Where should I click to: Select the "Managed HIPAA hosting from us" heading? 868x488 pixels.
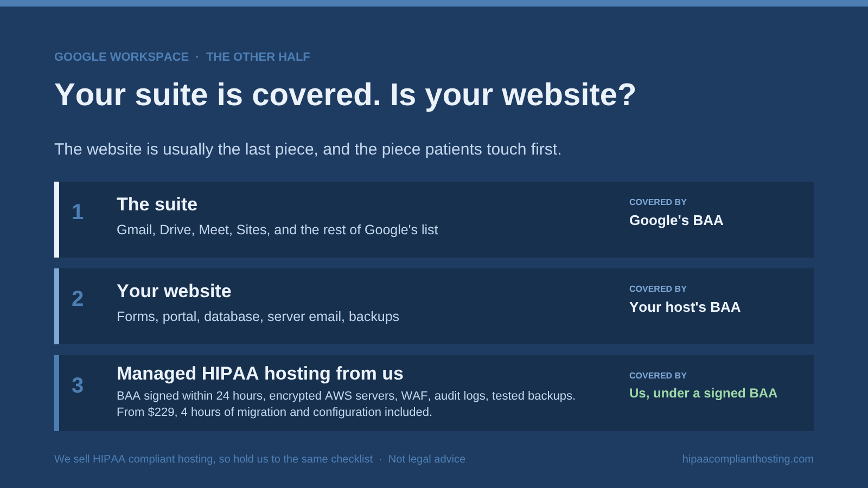coord(260,374)
